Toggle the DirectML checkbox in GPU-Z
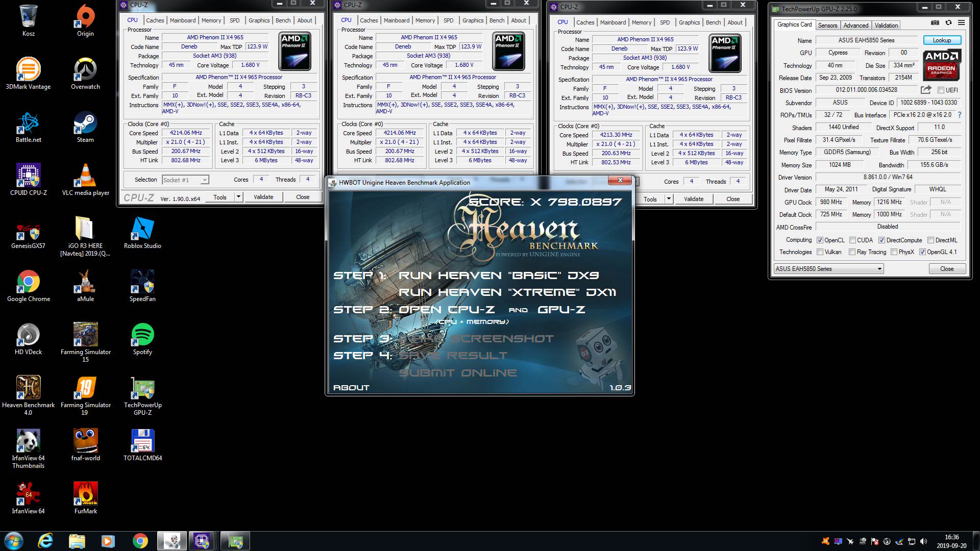The width and height of the screenshot is (980, 551). tap(930, 240)
